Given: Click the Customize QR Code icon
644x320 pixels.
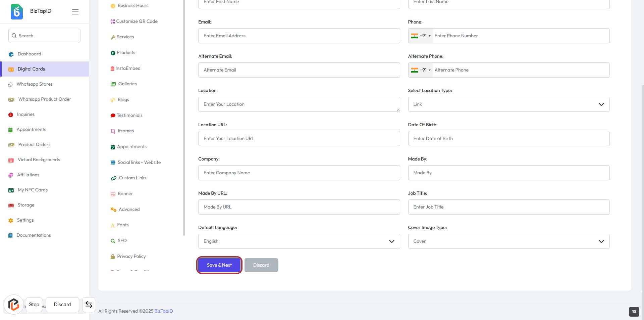Looking at the screenshot, I should coord(113,21).
